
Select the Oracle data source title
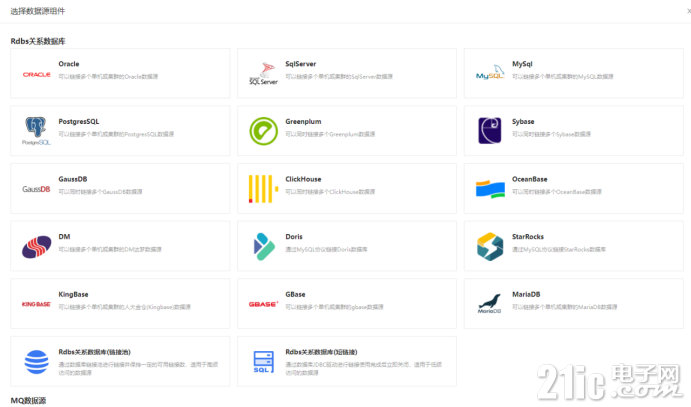click(69, 64)
